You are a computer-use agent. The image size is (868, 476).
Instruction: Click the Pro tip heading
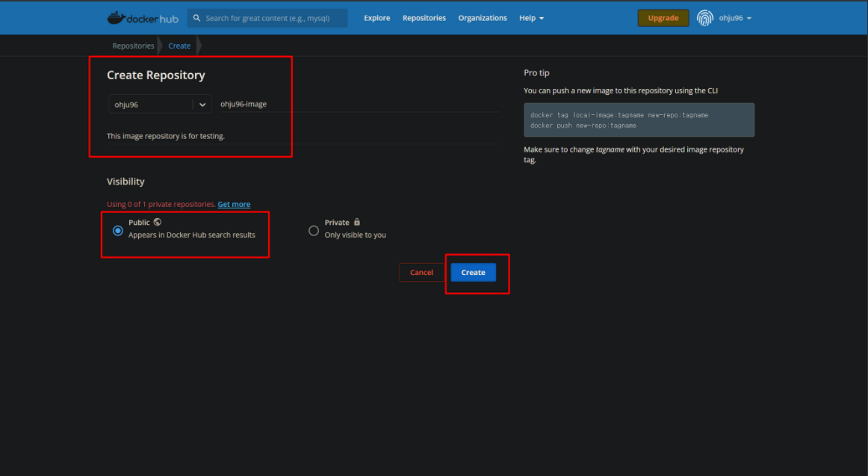536,73
